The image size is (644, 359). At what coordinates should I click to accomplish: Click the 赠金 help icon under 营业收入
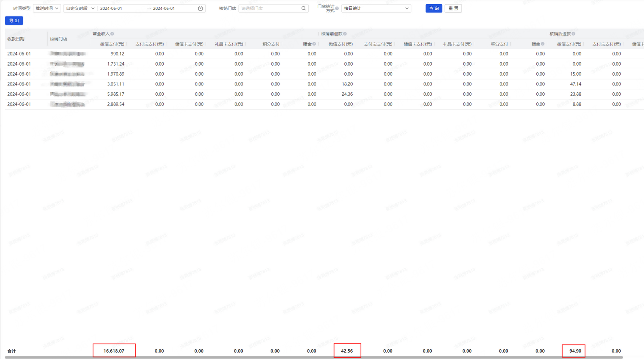tap(314, 44)
